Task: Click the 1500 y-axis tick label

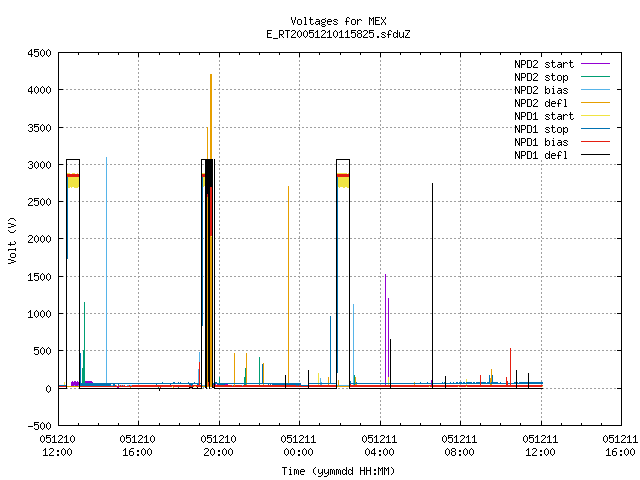Action: click(x=40, y=277)
